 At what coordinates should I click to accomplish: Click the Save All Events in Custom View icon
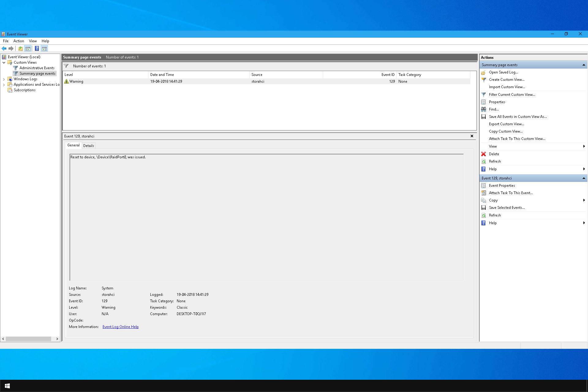coord(484,116)
